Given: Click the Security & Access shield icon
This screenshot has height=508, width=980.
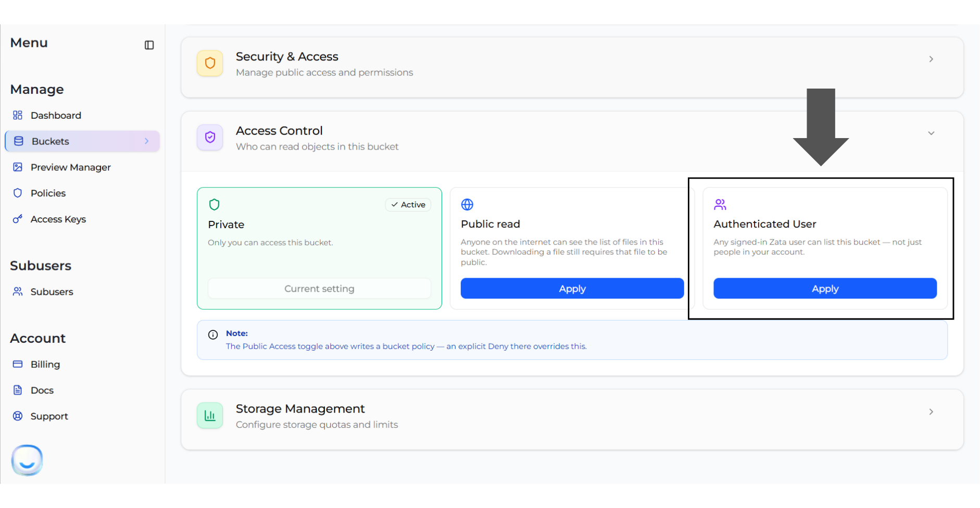Looking at the screenshot, I should click(x=210, y=64).
